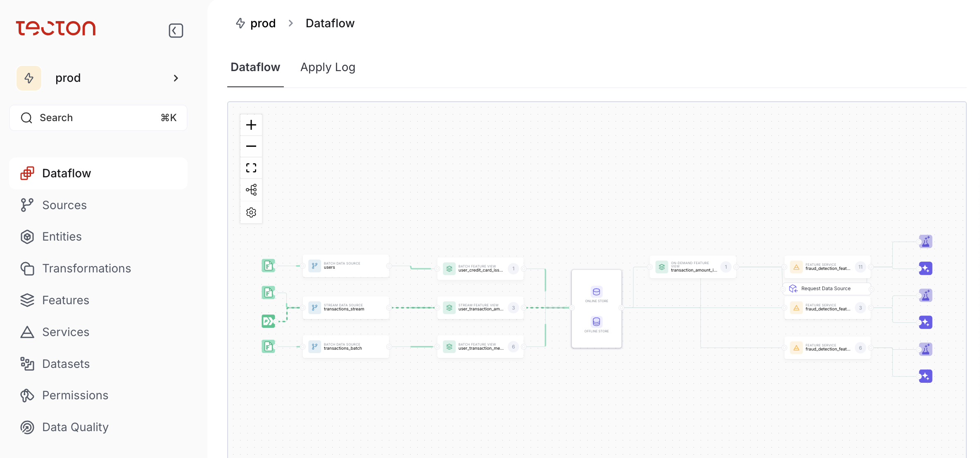
Task: Switch to the Apply Log tab
Action: click(328, 67)
